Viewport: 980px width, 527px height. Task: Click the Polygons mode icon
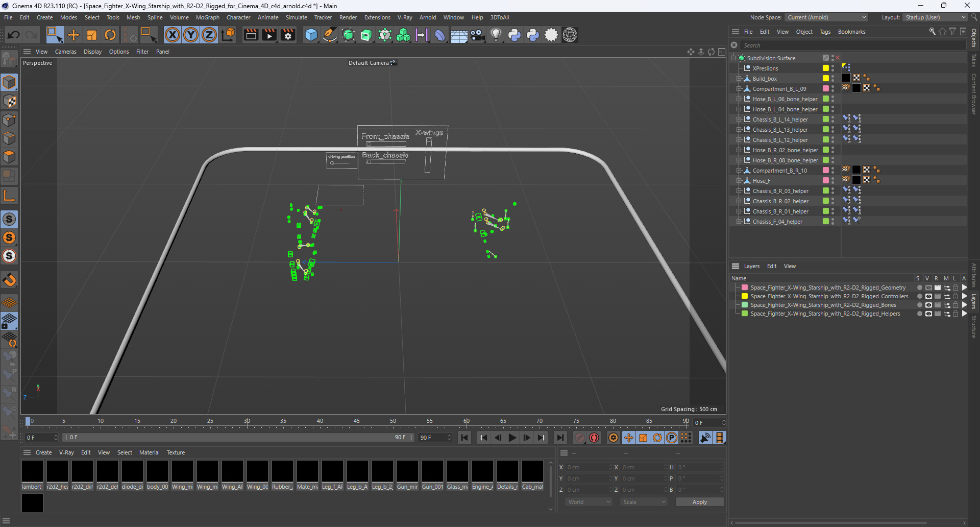(9, 157)
